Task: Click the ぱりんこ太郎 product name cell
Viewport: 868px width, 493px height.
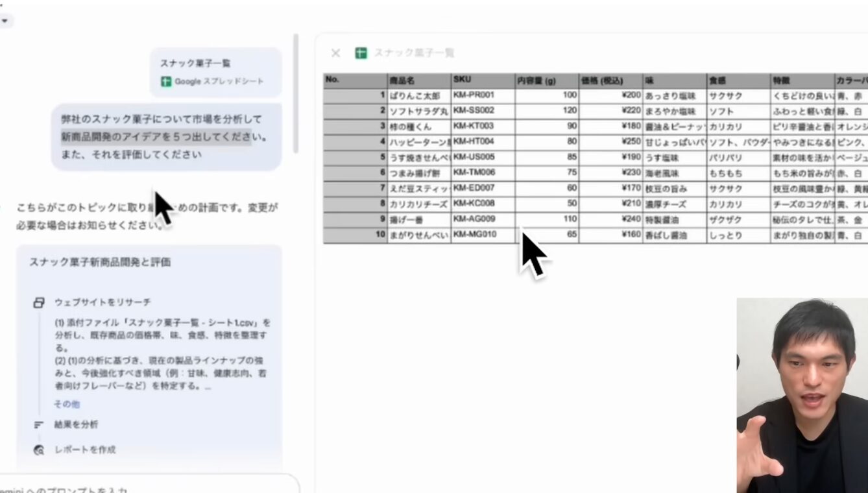Action: pos(418,95)
